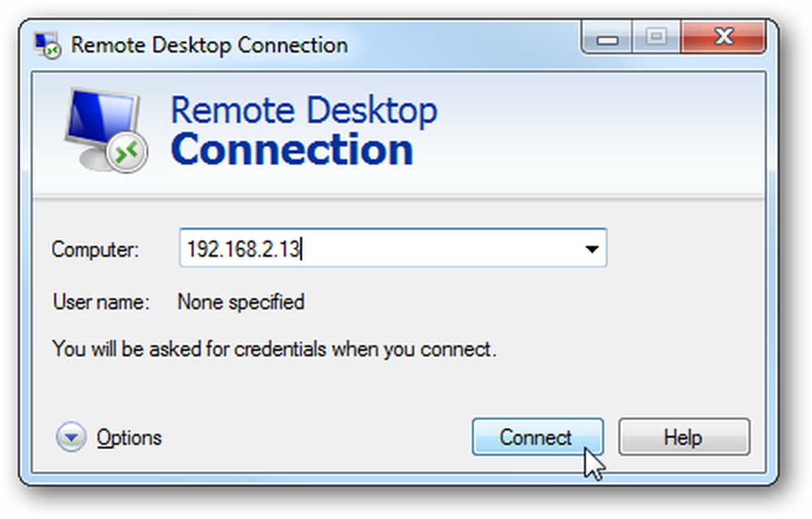Click the "User name:" label
Viewport: 812px width, 519px height.
click(x=101, y=302)
